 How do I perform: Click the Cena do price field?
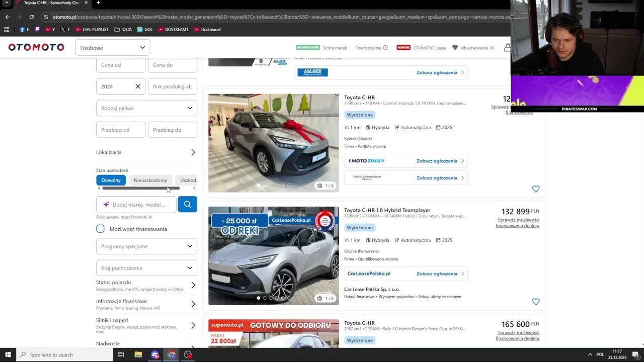coord(173,65)
